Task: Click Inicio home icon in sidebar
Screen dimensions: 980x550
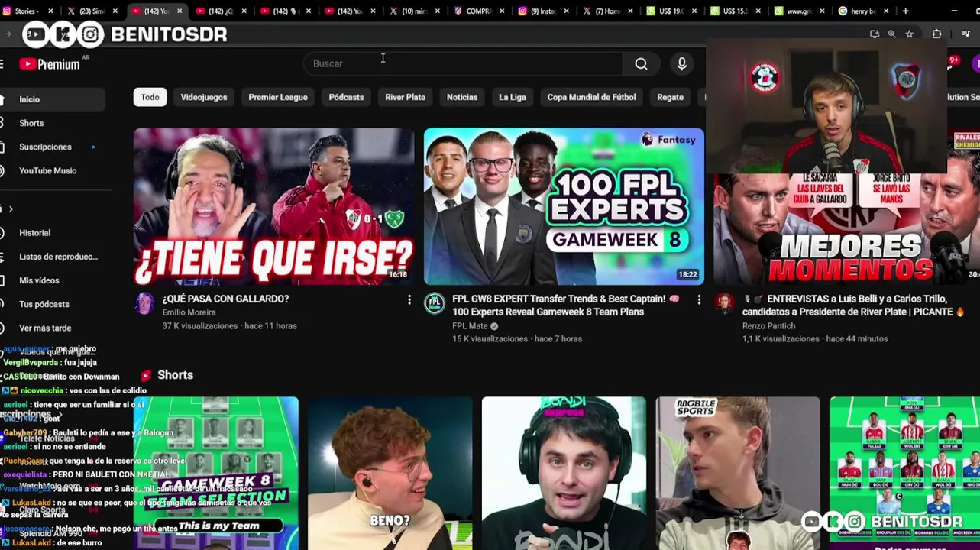Action: (3, 99)
